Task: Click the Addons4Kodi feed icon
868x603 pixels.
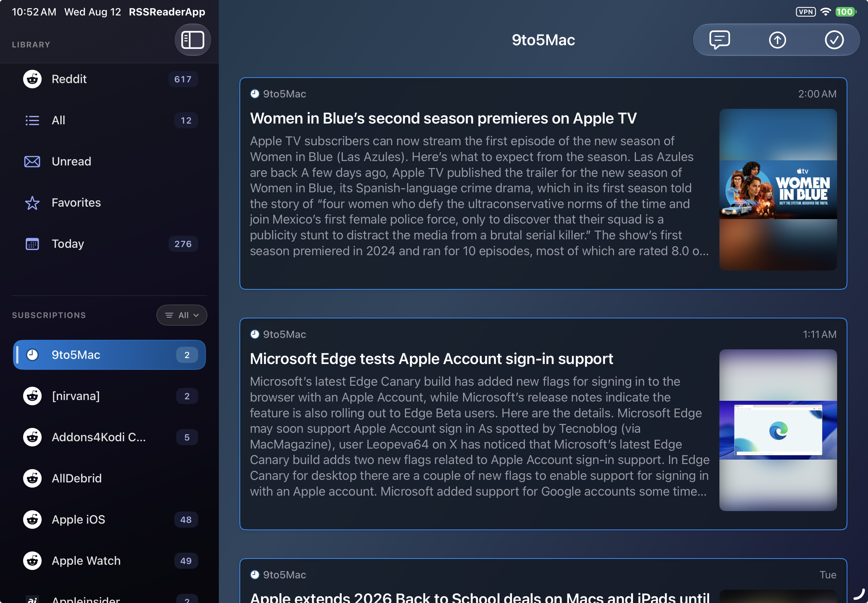Action: (32, 437)
